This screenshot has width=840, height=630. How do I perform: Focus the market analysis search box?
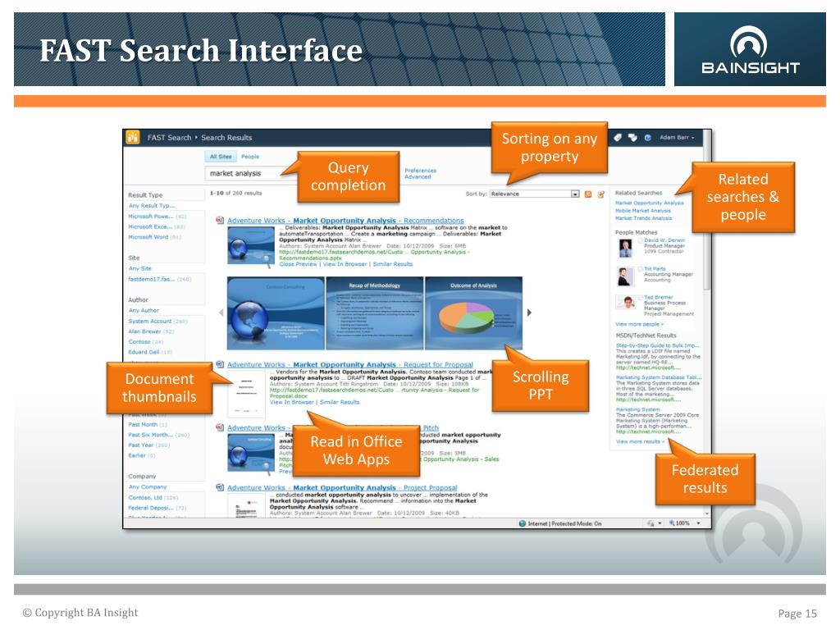click(252, 173)
